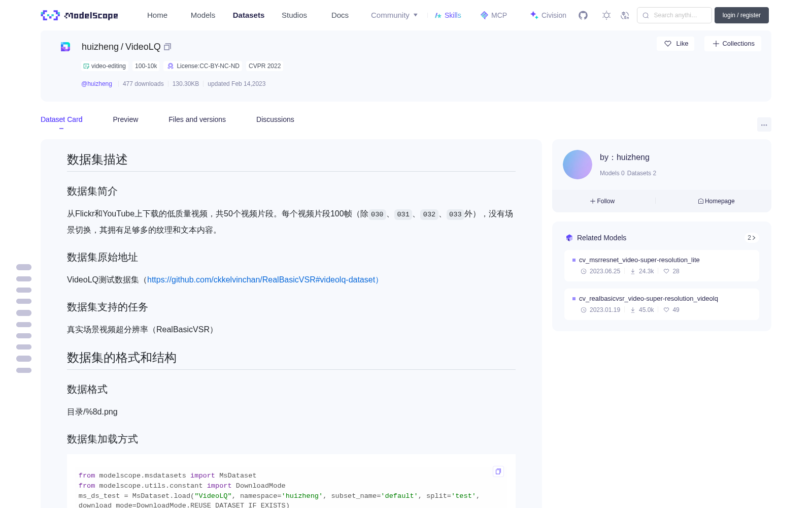
Task: Follow the author huizheng
Action: [602, 201]
